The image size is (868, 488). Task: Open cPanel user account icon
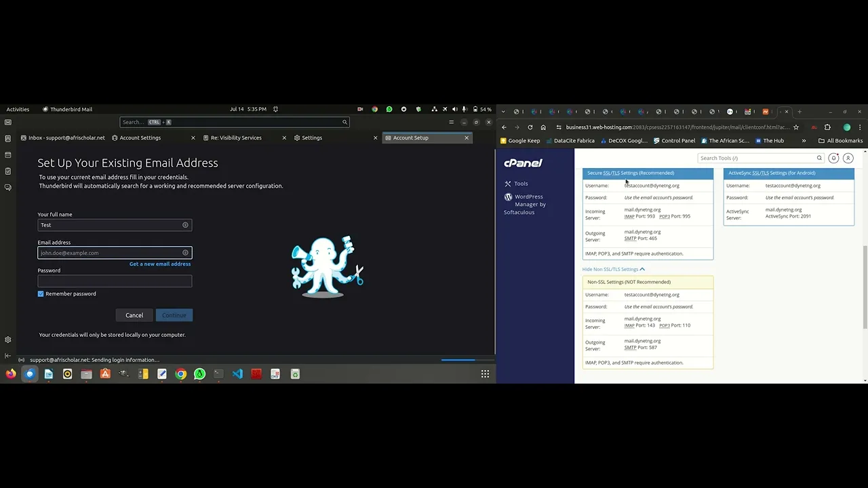(848, 158)
